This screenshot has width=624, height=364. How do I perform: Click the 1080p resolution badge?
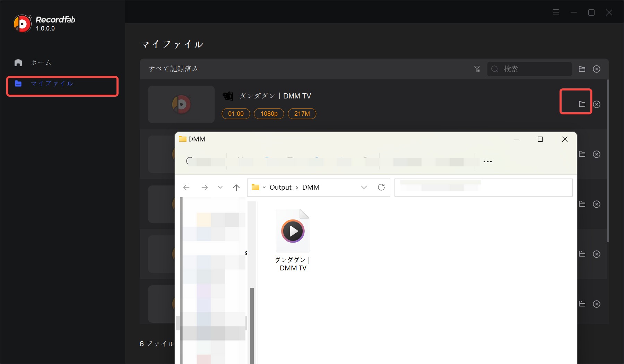point(269,114)
